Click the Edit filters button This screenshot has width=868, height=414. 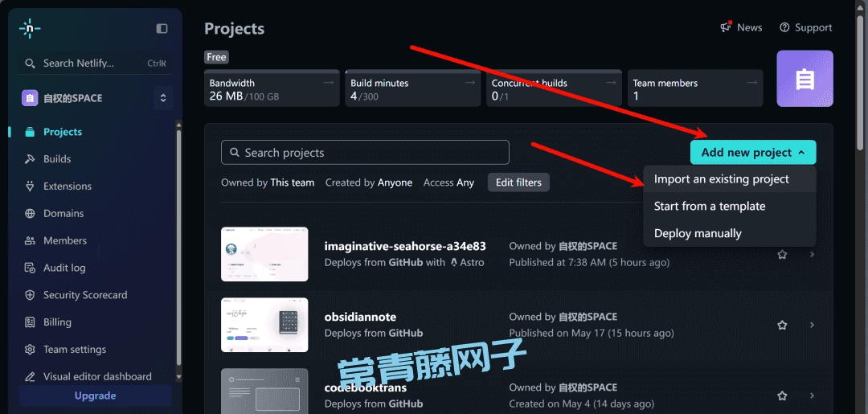(x=518, y=182)
